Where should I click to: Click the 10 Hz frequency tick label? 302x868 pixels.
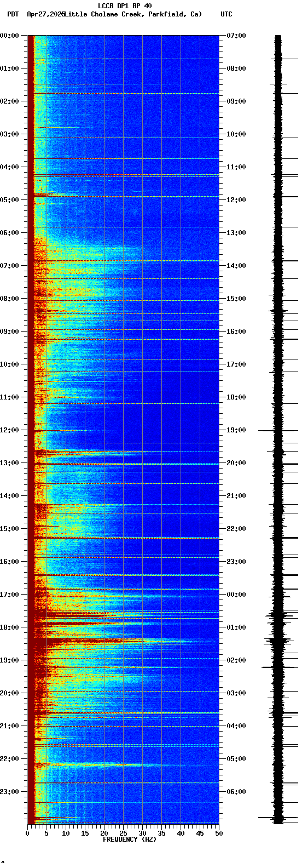click(x=66, y=833)
